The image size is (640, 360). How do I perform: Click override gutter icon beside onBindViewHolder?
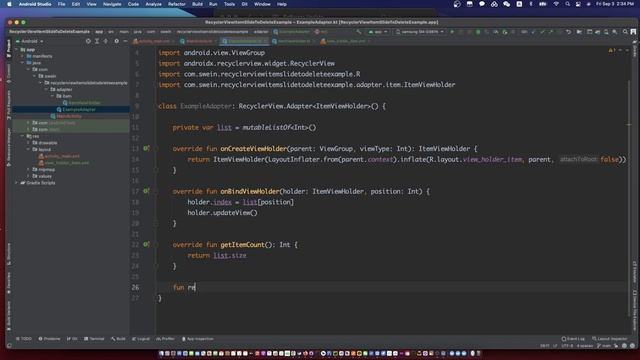146,191
